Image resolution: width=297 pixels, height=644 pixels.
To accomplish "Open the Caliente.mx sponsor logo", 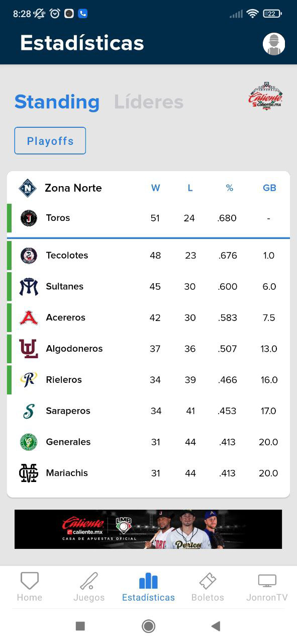I will coord(265,97).
